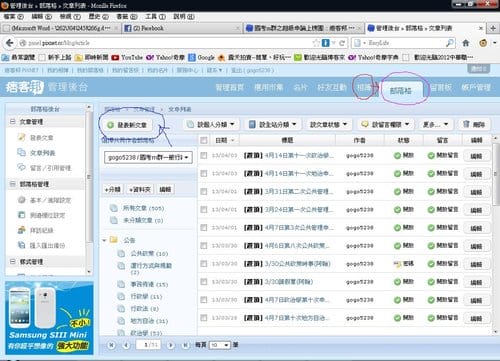Open the 設個人分類 dropdown
The width and height of the screenshot is (500, 361).
tap(210, 124)
